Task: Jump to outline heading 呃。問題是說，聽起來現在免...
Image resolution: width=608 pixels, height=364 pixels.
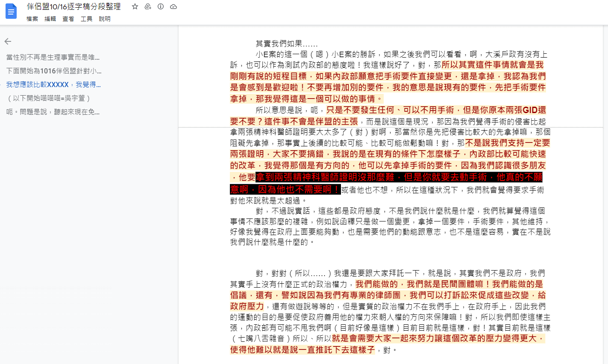Action: pos(53,112)
